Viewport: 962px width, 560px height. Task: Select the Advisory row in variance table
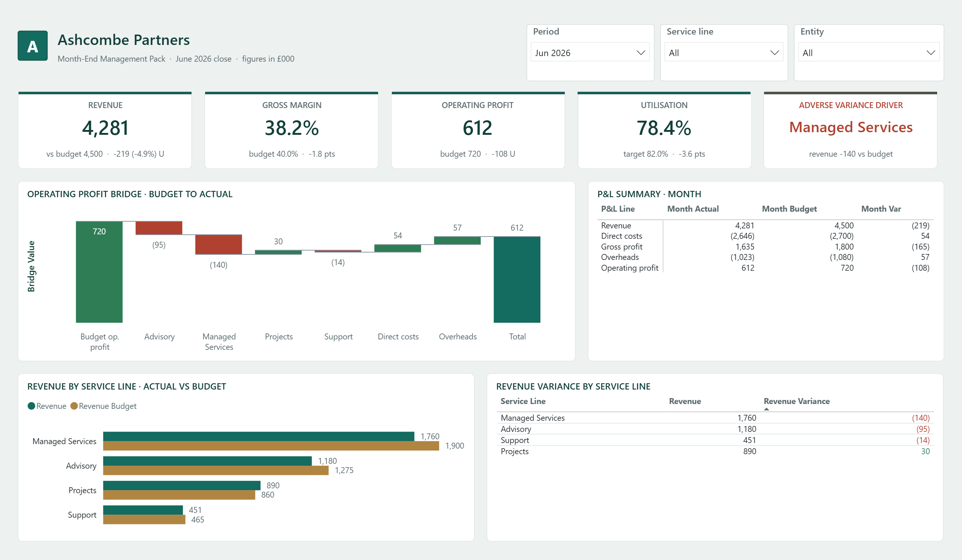coord(715,429)
